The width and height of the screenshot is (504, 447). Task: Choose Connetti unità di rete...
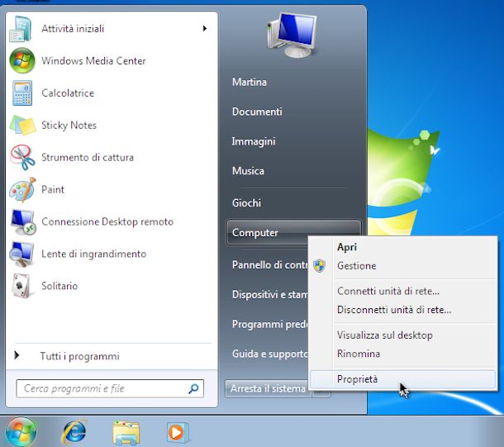(x=403, y=291)
